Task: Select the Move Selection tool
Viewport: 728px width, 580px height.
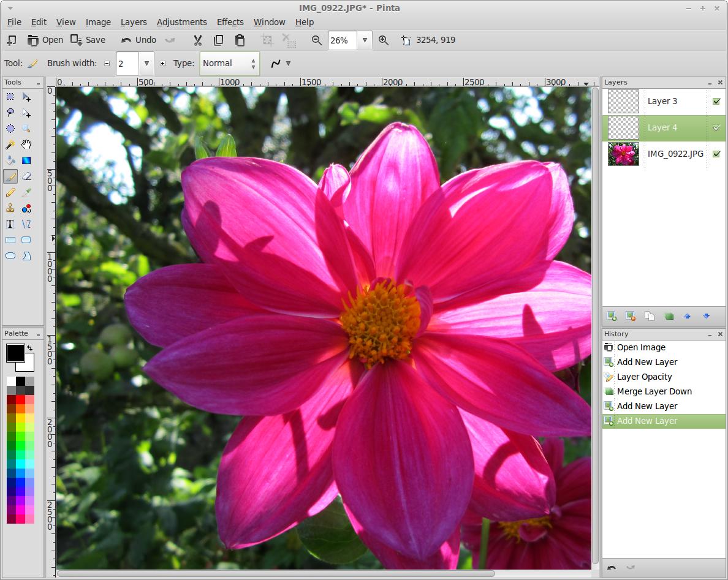Action: (26, 113)
